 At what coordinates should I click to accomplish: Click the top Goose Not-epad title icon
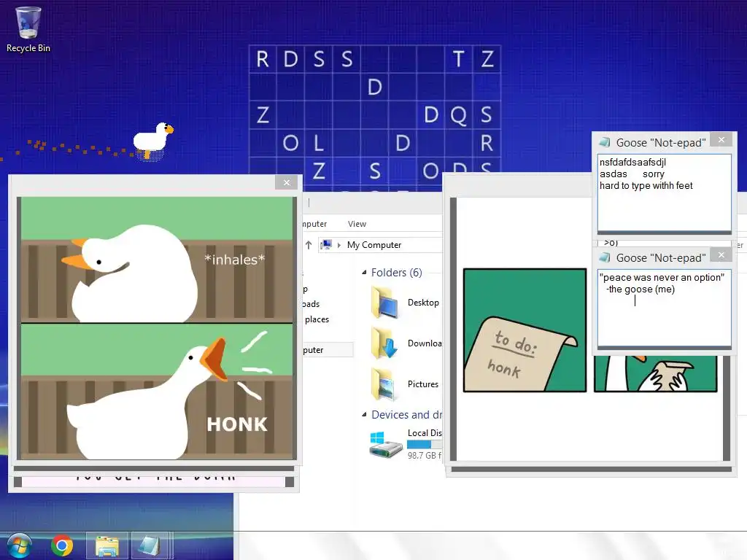605,142
